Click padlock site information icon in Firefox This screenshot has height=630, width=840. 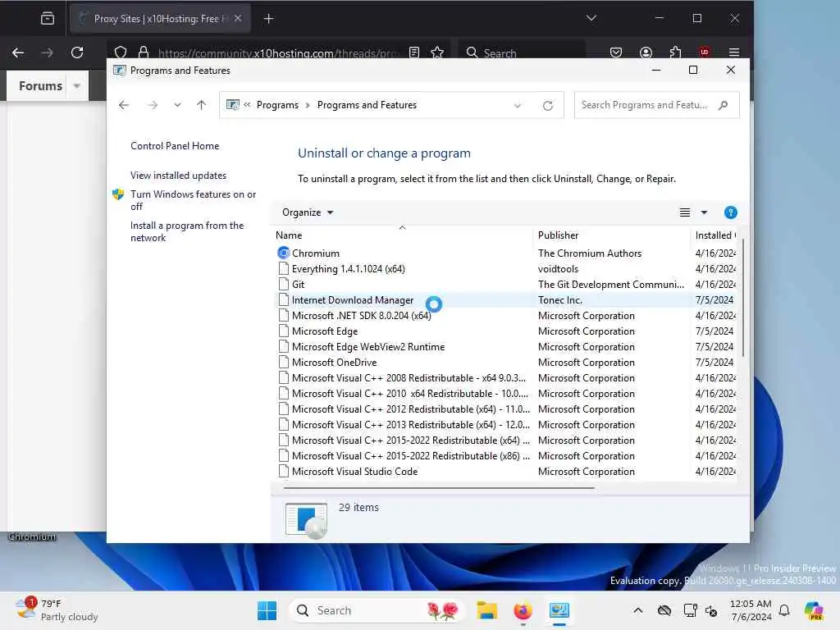143,52
